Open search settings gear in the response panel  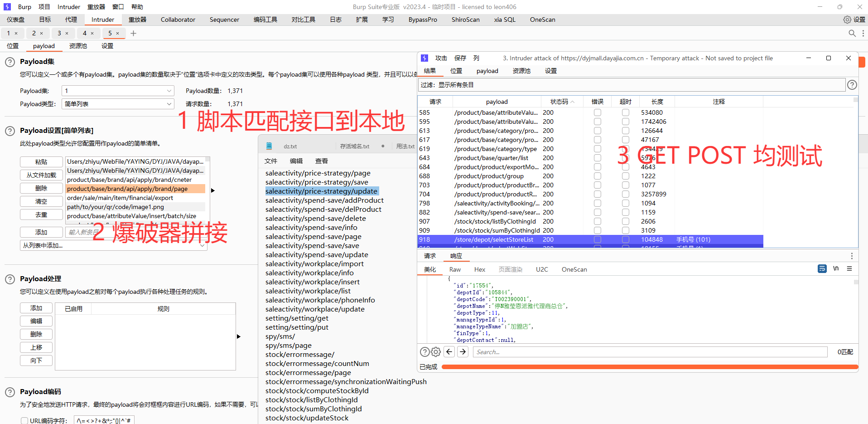tap(436, 352)
